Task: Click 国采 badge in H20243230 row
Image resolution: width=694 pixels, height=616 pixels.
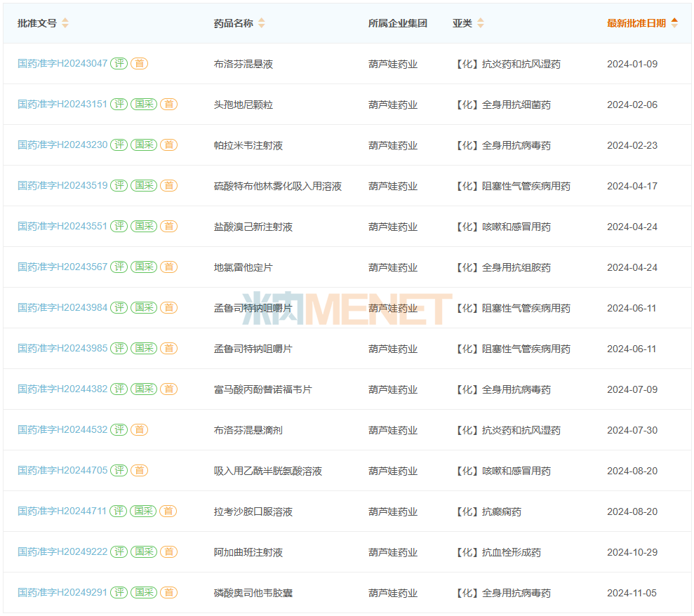Action: pos(144,145)
